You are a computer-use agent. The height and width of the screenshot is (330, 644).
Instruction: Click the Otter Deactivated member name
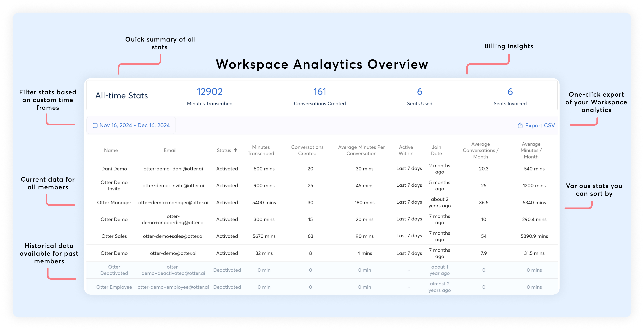pyautogui.click(x=114, y=270)
